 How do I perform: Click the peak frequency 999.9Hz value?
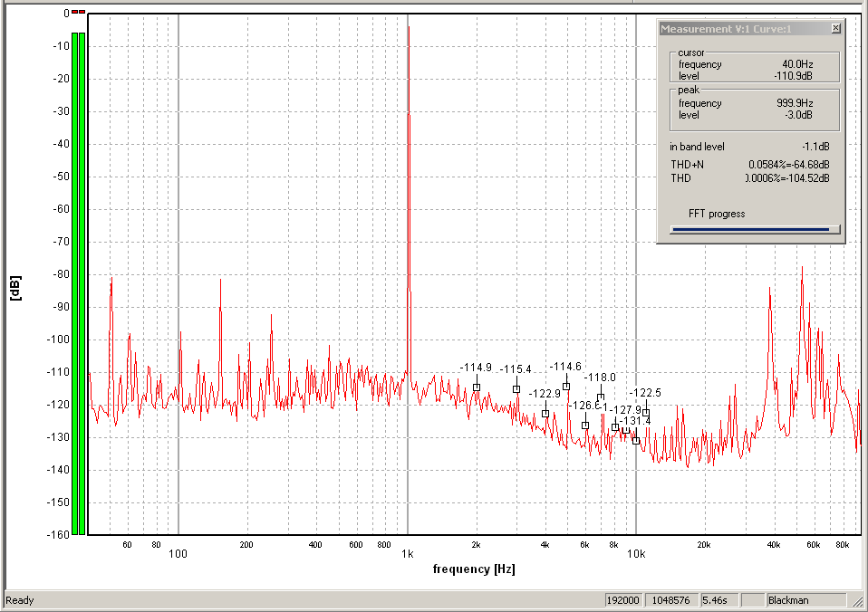pos(795,103)
